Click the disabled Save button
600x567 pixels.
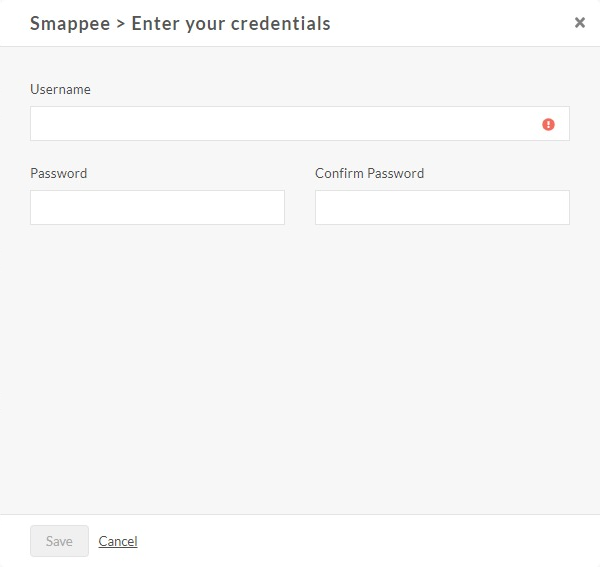59,541
